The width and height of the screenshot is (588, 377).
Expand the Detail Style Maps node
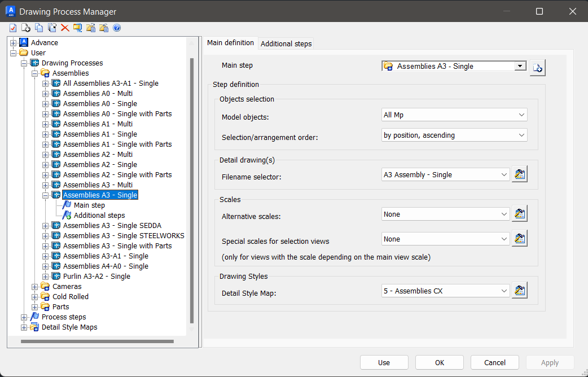point(24,327)
